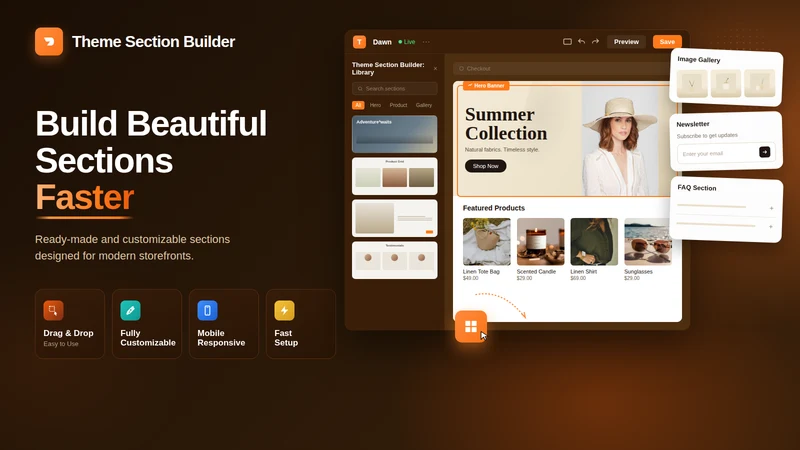Select the image-with-text section thumbnail

click(394, 218)
